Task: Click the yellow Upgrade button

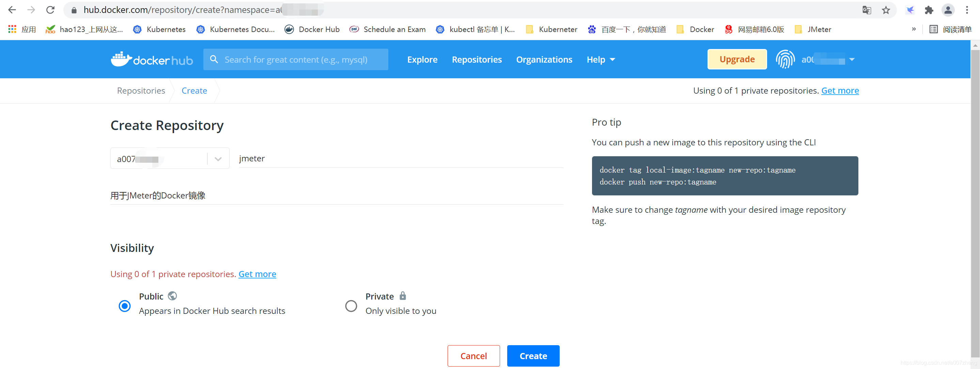Action: pyautogui.click(x=736, y=59)
